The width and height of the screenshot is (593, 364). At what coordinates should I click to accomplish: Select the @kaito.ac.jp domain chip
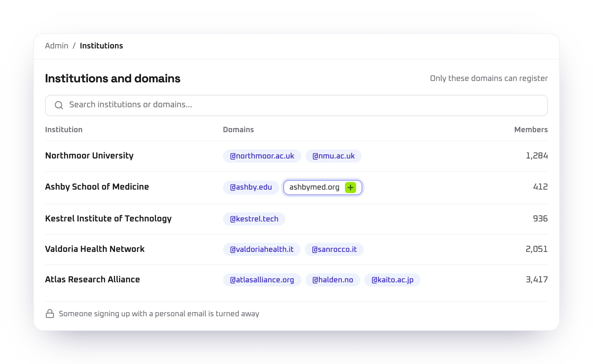(392, 280)
